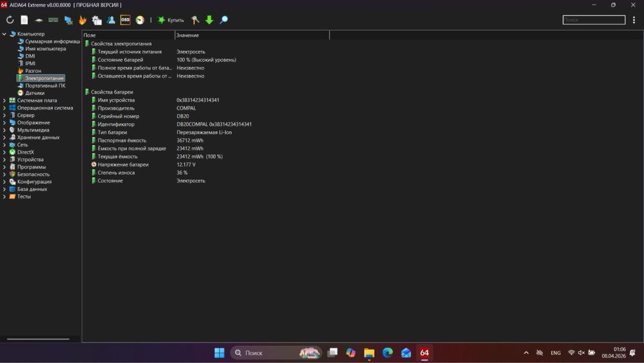Click the sidebar horizontal scrollbar
The image size is (644, 363).
tap(38, 339)
